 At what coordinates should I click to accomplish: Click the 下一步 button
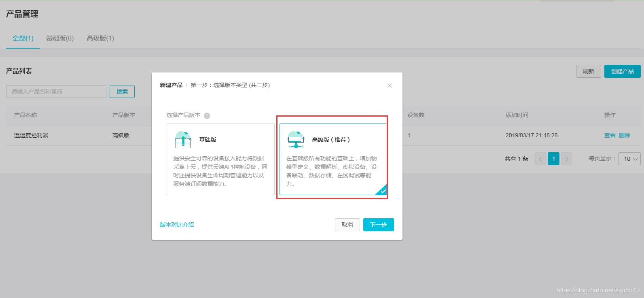pyautogui.click(x=379, y=225)
